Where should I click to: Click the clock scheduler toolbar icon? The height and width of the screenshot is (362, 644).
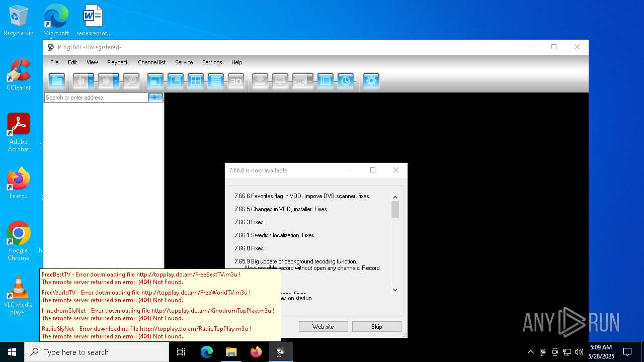(346, 81)
